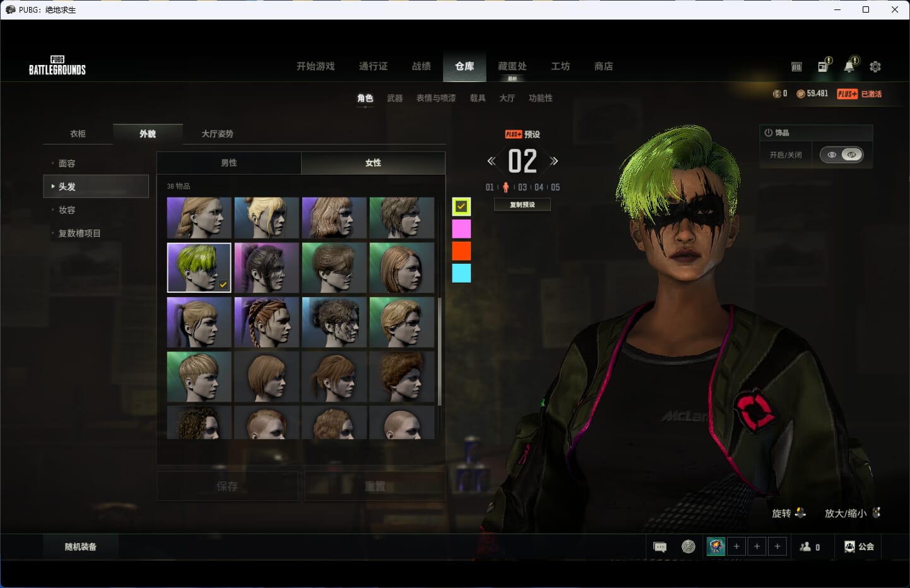Viewport: 910px width, 588px height.
Task: Select the blonde side-ponytail with bangs on purple
Action: point(199,322)
